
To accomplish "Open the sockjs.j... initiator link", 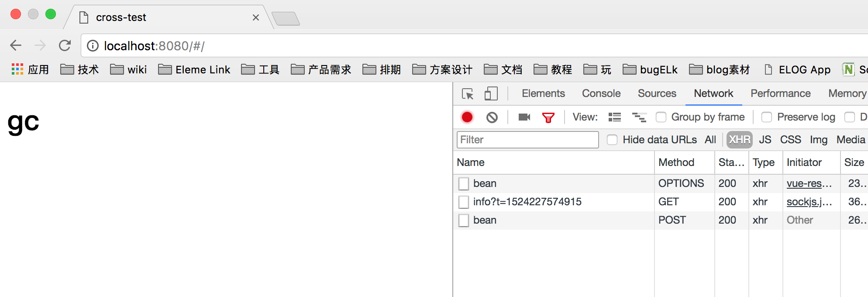I will [x=809, y=202].
